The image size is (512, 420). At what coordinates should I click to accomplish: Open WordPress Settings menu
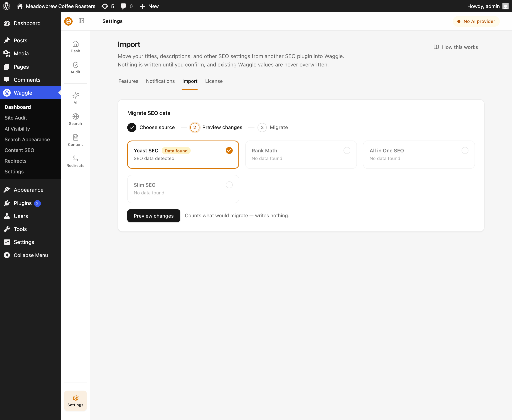(31, 242)
